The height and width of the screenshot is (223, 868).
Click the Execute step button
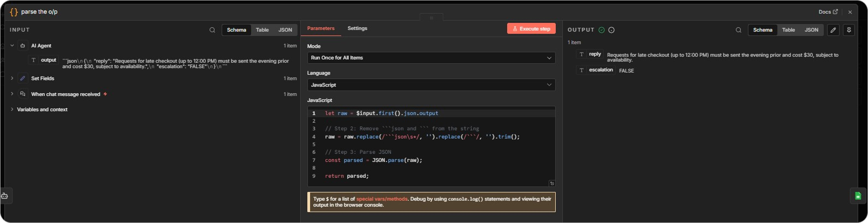[531, 29]
